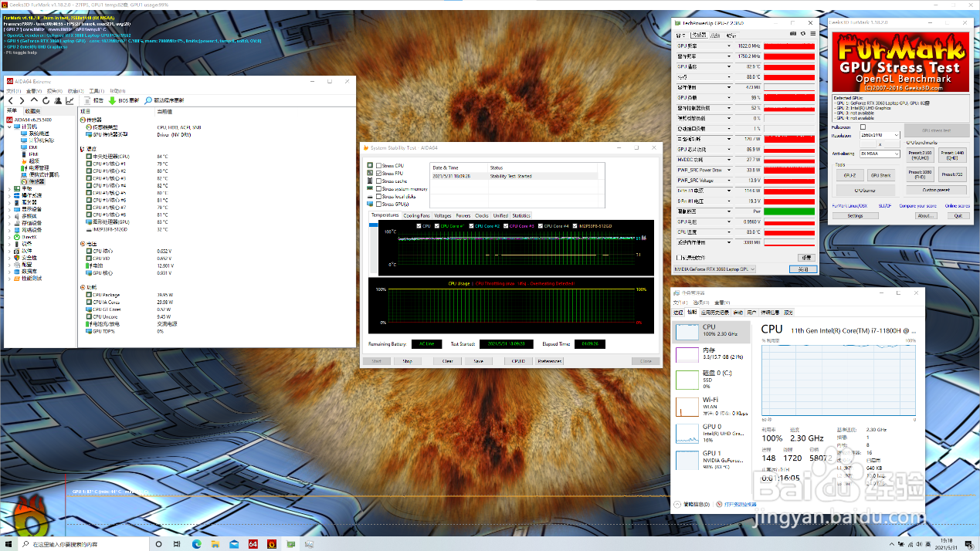Collapse the computer node in the AIDA64 tree
The image size is (980, 551).
(x=9, y=127)
